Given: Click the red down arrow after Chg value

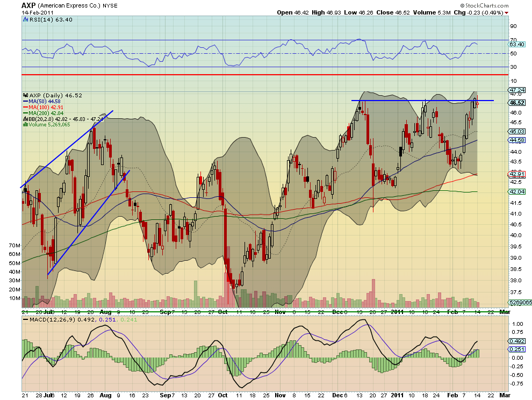Looking at the screenshot, I should coord(507,13).
